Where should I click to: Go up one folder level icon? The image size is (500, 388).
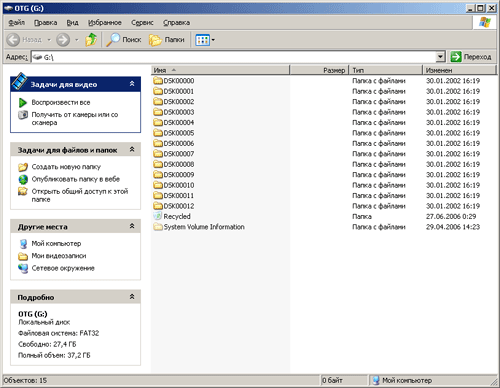click(91, 40)
